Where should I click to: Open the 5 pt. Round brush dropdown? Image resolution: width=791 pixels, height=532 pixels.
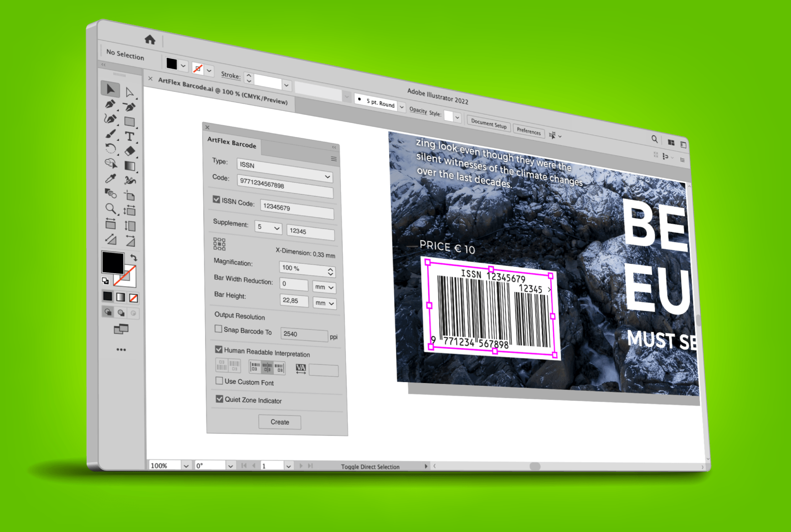[401, 107]
